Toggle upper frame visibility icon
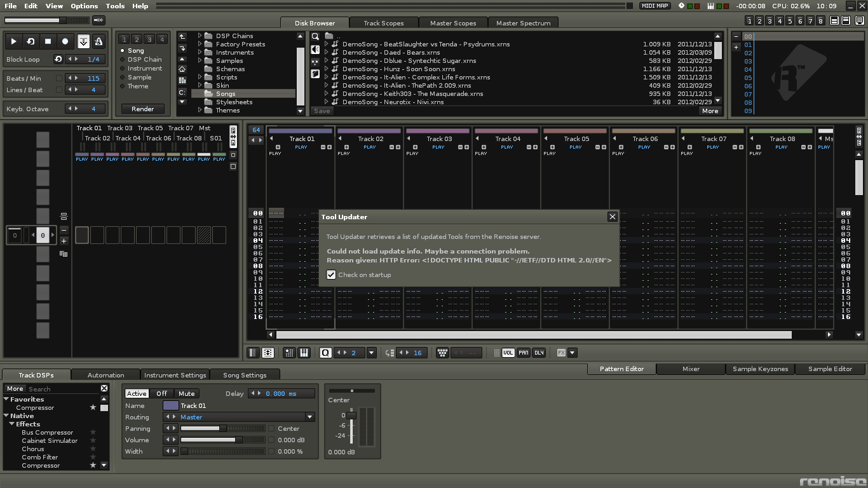 tap(834, 21)
